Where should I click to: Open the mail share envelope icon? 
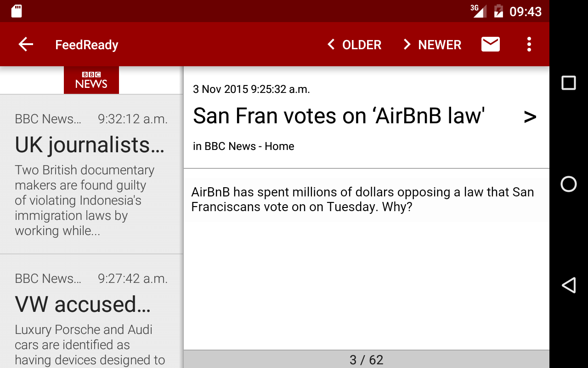pyautogui.click(x=491, y=44)
